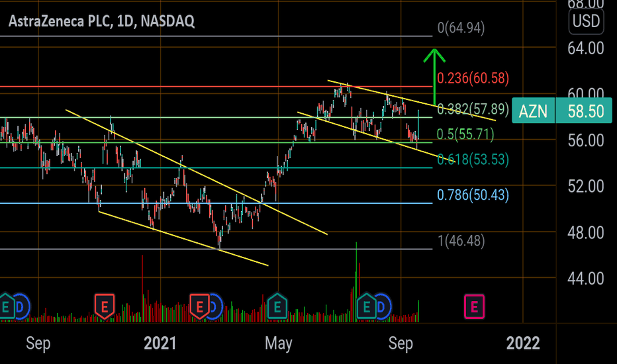
Task: Click the 58.50 current price label
Action: coord(584,111)
